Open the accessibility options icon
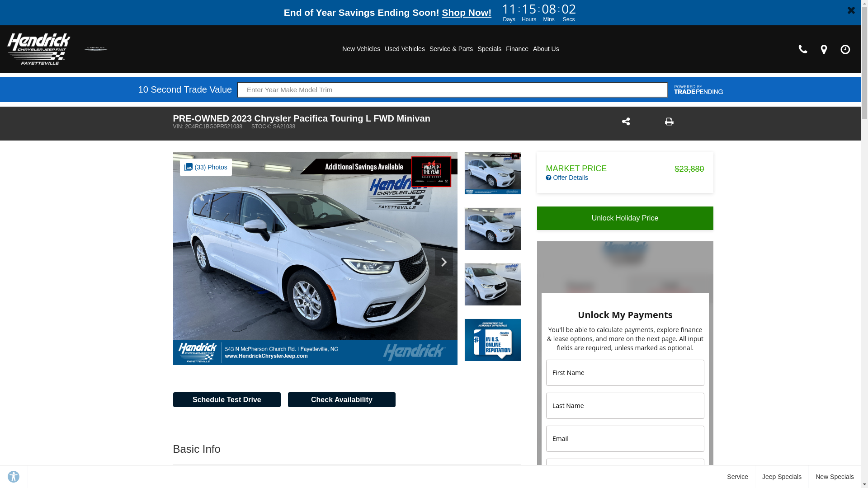 14,476
